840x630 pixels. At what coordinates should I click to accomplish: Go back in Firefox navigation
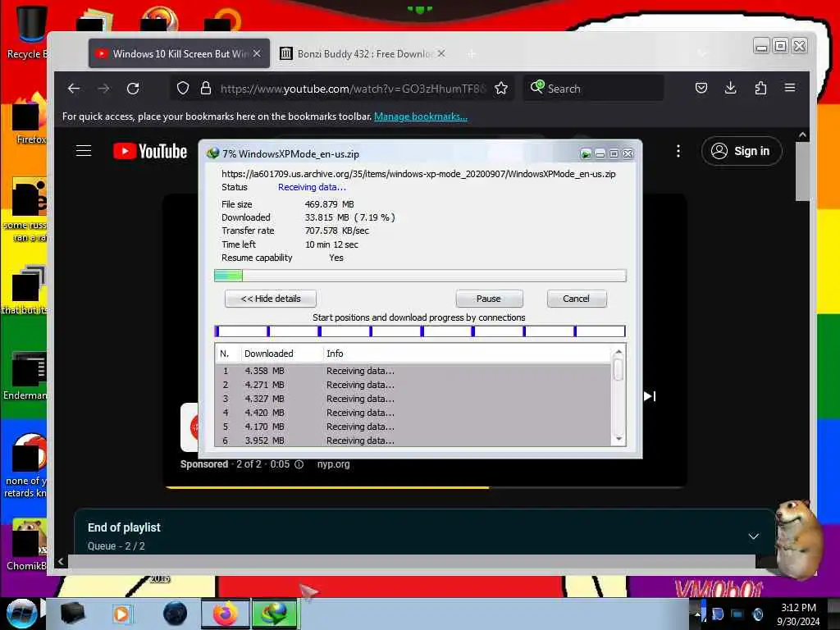74,89
